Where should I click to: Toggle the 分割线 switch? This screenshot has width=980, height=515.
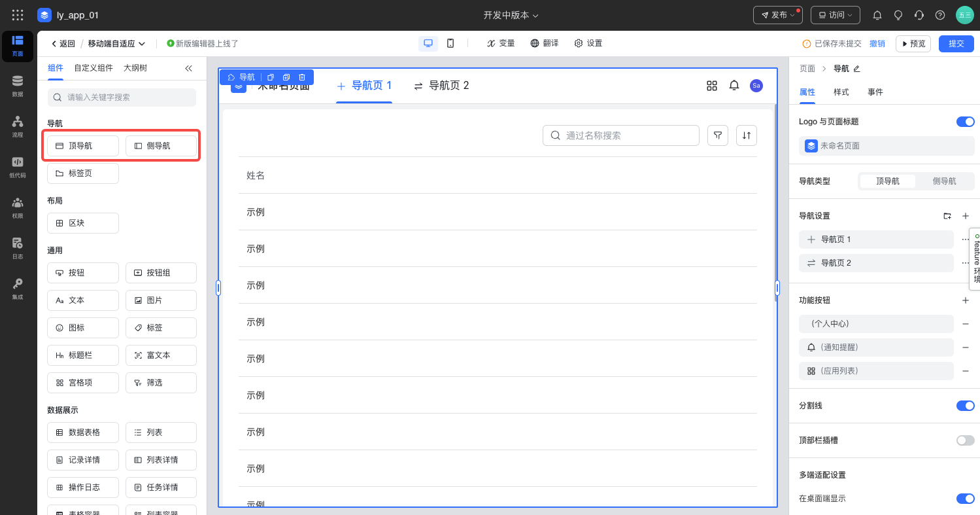click(965, 406)
